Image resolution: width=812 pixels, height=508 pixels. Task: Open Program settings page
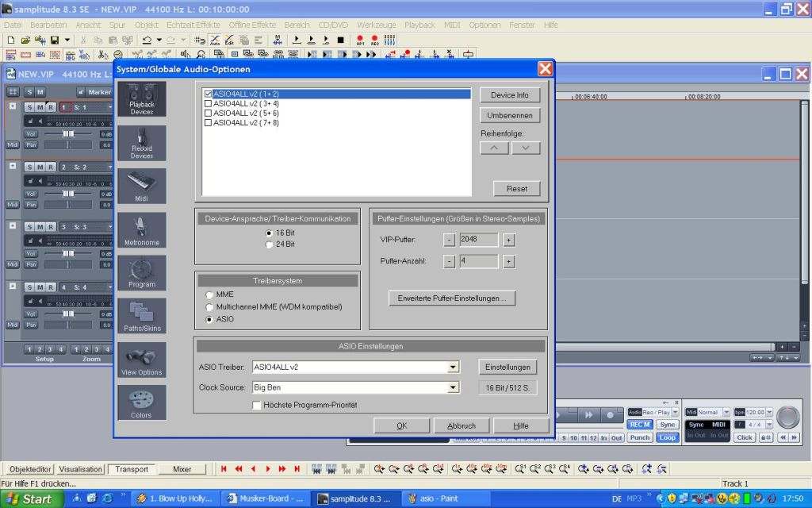click(141, 273)
